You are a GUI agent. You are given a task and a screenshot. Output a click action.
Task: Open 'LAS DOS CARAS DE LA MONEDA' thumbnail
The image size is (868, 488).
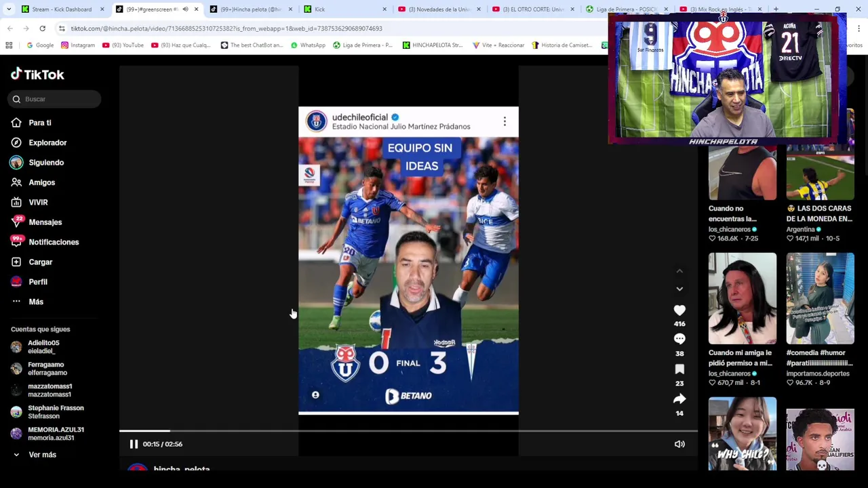click(821, 173)
